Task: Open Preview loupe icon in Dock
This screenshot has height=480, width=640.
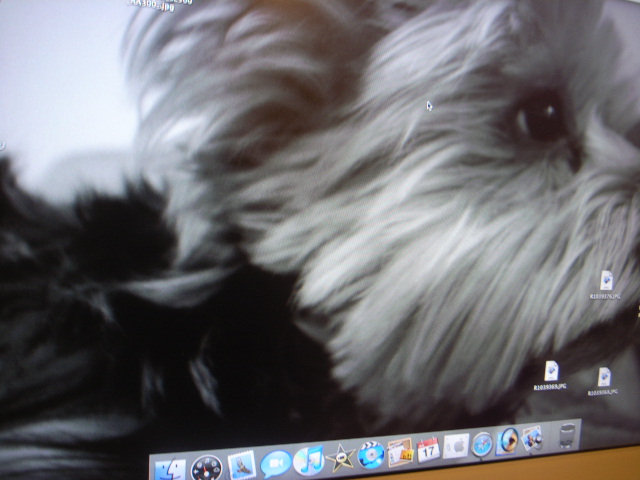Action: tap(507, 442)
